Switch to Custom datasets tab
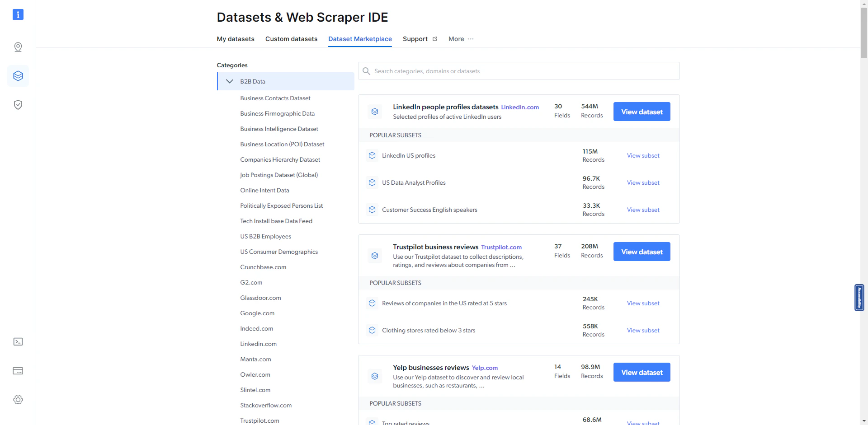 tap(291, 39)
